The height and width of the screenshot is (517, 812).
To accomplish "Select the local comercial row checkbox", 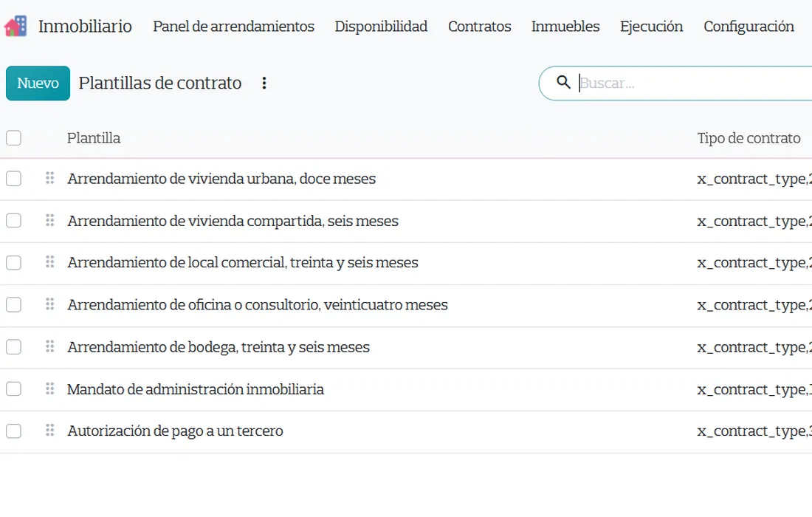I will pyautogui.click(x=13, y=263).
